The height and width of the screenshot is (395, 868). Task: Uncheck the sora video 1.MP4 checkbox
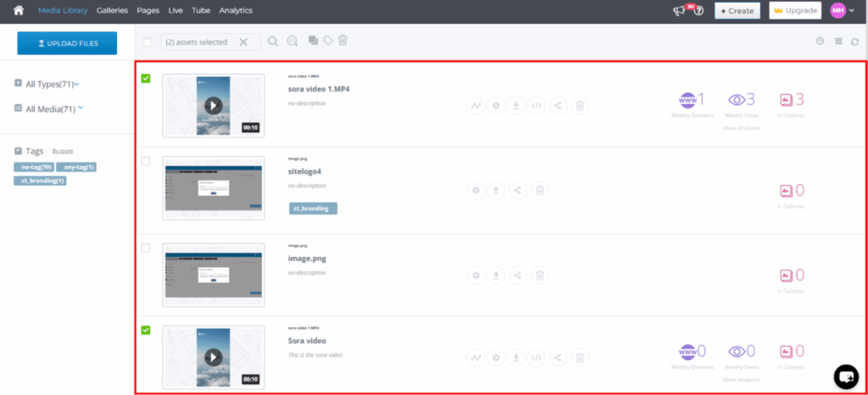click(146, 79)
